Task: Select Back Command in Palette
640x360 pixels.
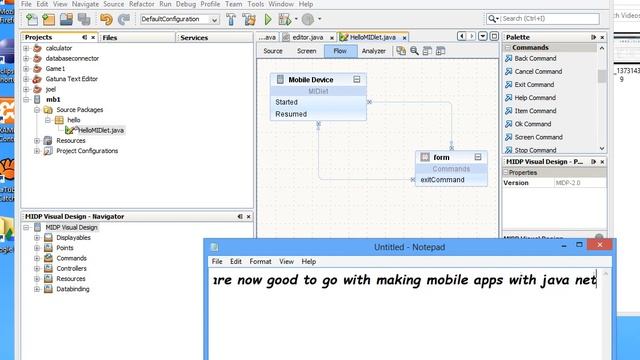Action: 535,58
